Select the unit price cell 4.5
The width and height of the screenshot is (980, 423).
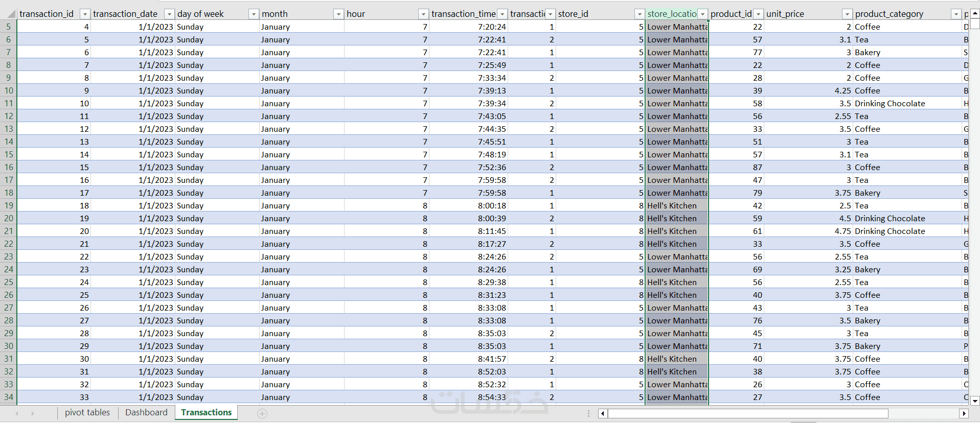808,218
